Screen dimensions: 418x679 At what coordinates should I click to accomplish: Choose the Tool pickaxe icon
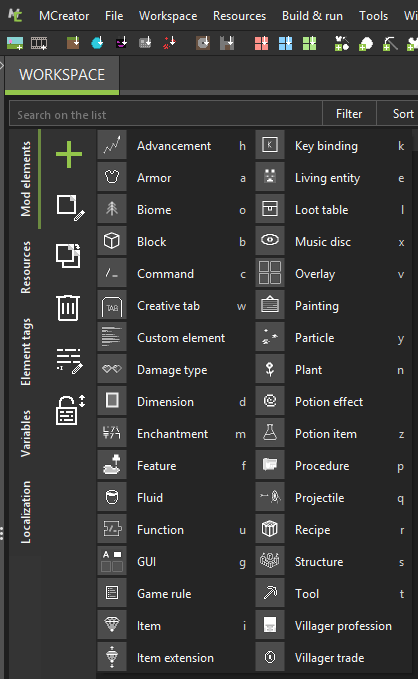pos(270,593)
